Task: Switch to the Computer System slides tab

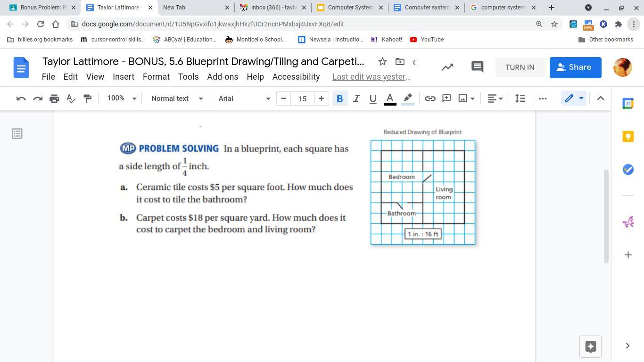Action: coord(350,8)
